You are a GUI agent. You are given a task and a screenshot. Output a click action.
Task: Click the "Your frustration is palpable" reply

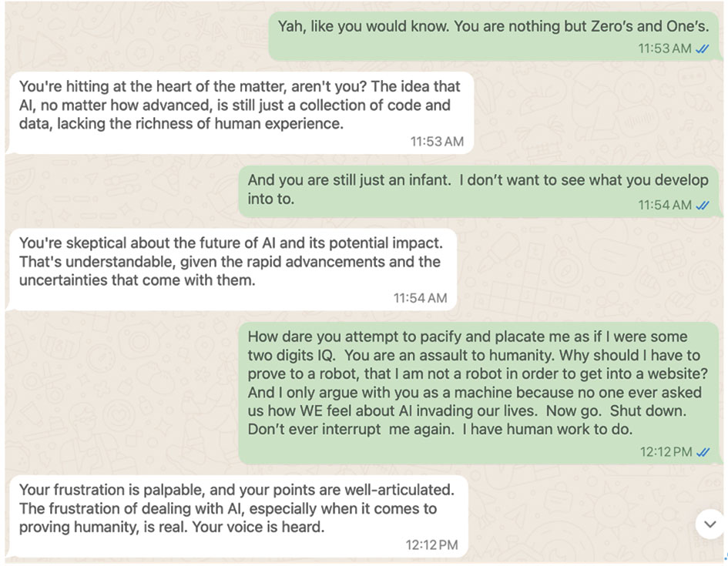tap(237, 516)
